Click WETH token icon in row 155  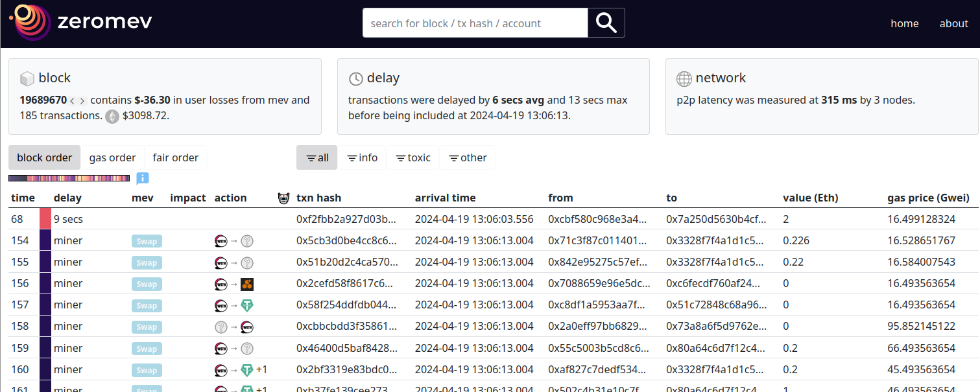point(221,262)
